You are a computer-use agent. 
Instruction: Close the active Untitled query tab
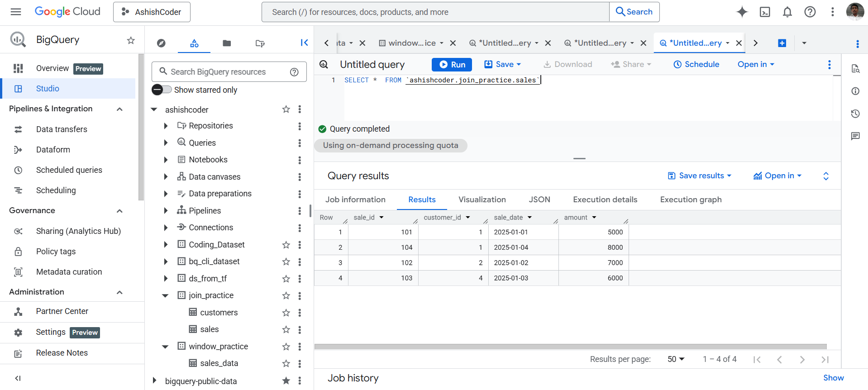(739, 43)
